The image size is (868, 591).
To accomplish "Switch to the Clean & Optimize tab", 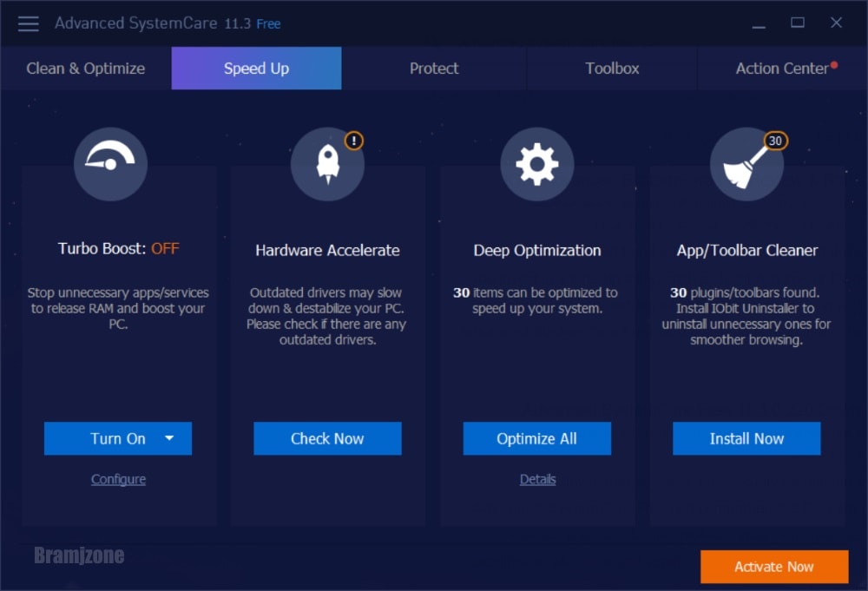I will pos(86,68).
